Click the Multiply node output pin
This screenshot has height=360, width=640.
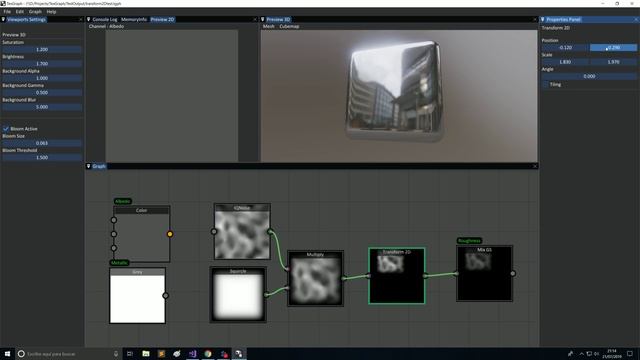tap(343, 278)
